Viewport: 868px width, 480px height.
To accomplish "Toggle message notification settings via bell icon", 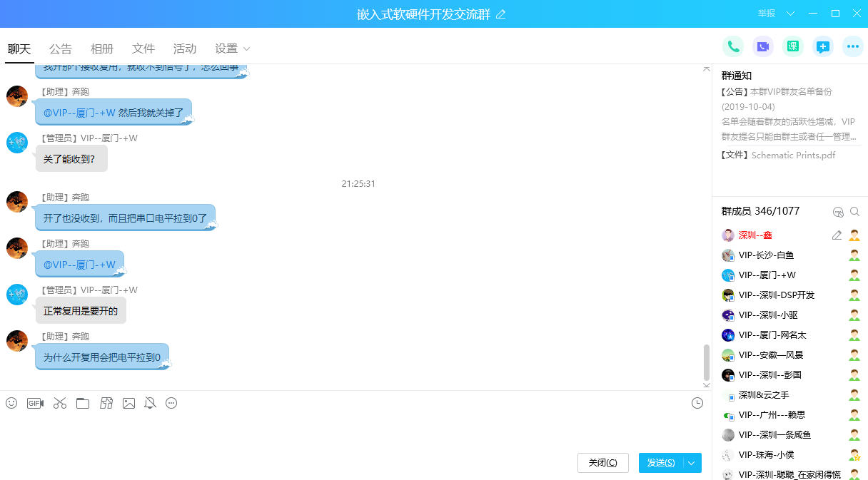I will tap(150, 403).
